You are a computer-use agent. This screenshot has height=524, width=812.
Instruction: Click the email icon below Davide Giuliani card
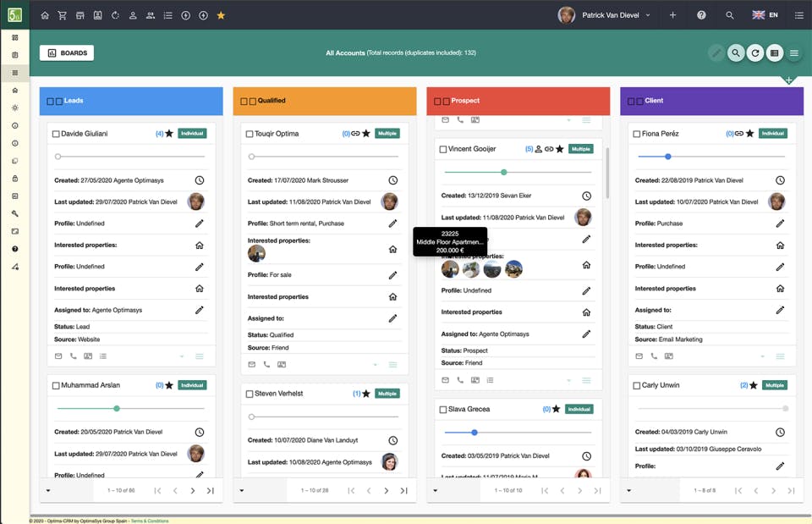point(58,356)
